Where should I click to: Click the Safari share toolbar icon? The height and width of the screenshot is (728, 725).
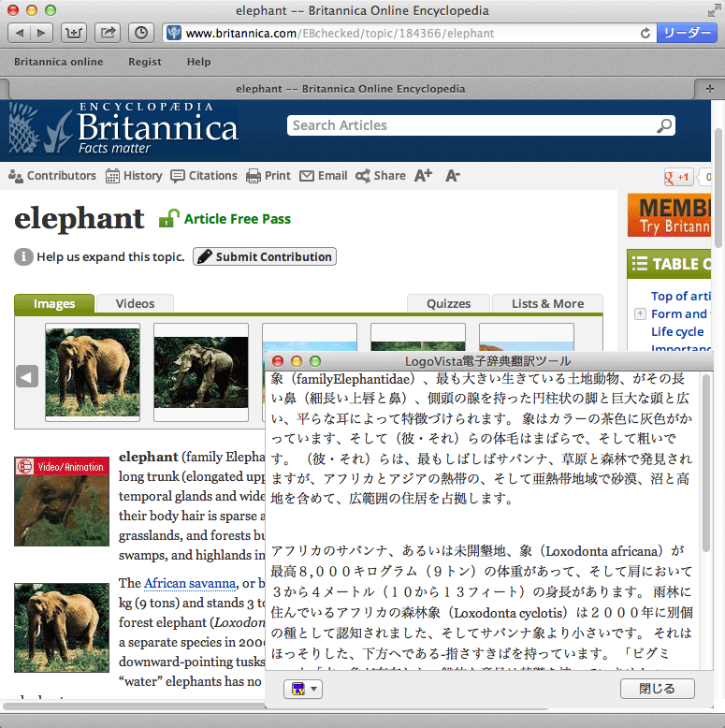108,33
